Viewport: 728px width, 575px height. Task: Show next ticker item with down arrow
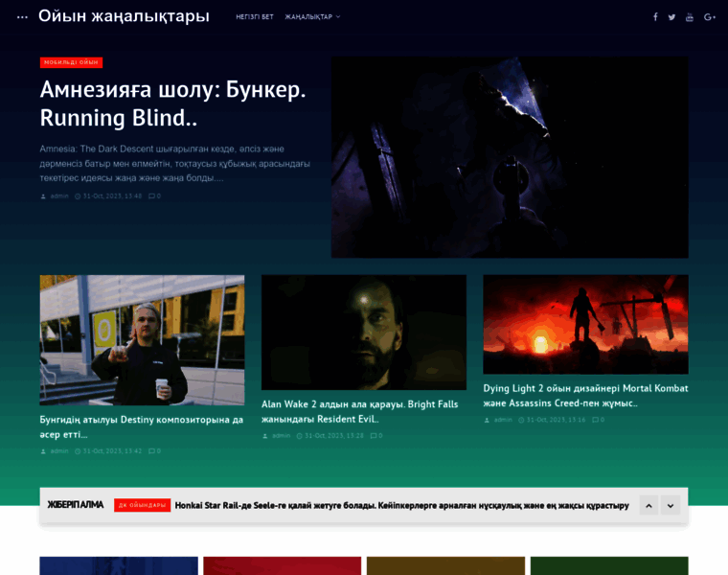point(671,505)
